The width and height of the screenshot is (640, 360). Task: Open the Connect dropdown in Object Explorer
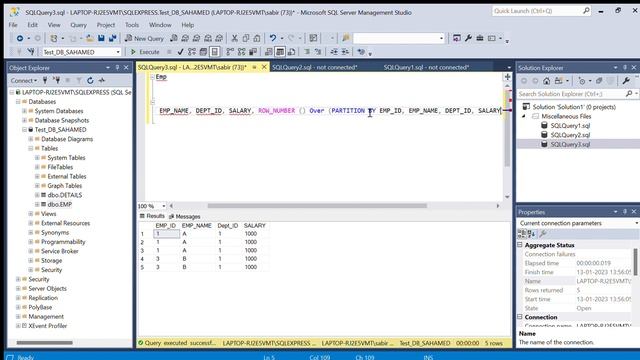tap(24, 80)
